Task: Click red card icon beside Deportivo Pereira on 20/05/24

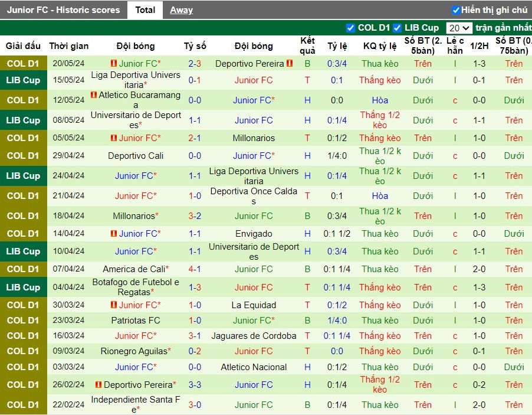Action: pos(290,63)
